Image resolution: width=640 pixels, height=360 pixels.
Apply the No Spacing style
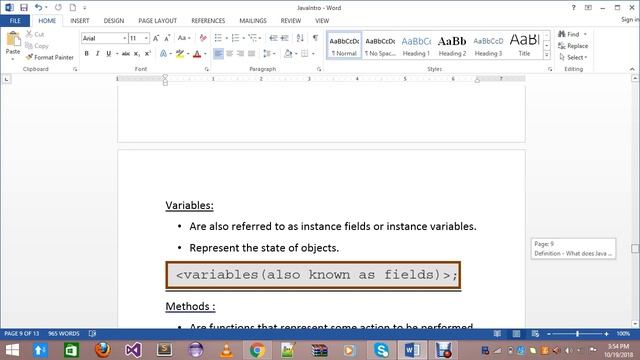coord(380,45)
